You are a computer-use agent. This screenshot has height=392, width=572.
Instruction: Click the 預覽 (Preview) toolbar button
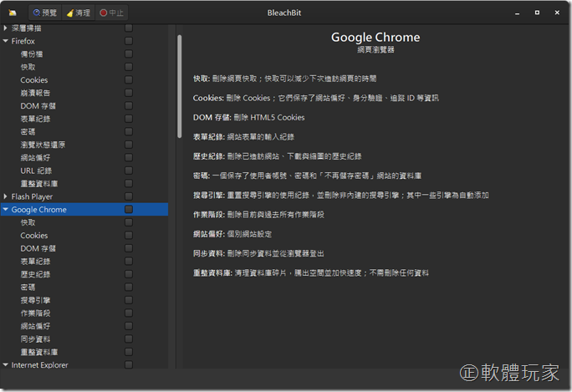pyautogui.click(x=43, y=13)
